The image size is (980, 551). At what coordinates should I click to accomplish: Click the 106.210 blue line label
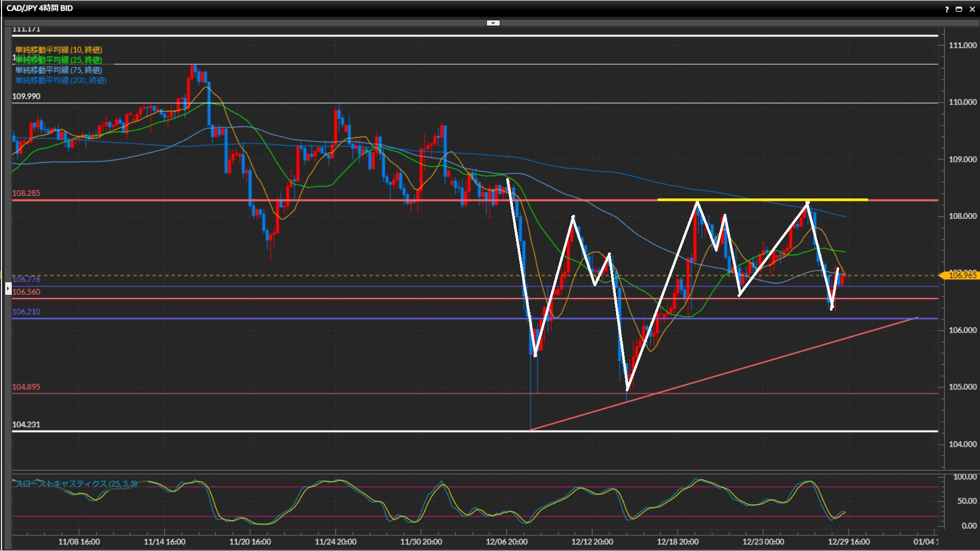click(26, 312)
